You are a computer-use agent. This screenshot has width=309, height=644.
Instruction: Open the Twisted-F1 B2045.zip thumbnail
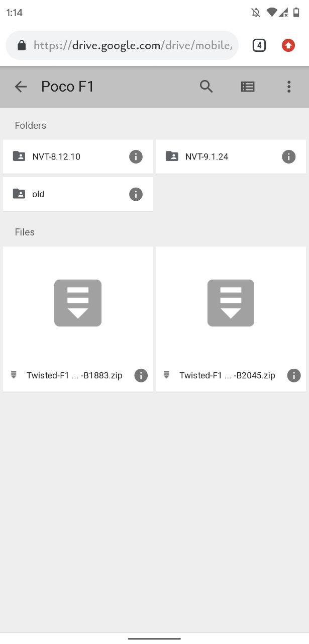(231, 303)
